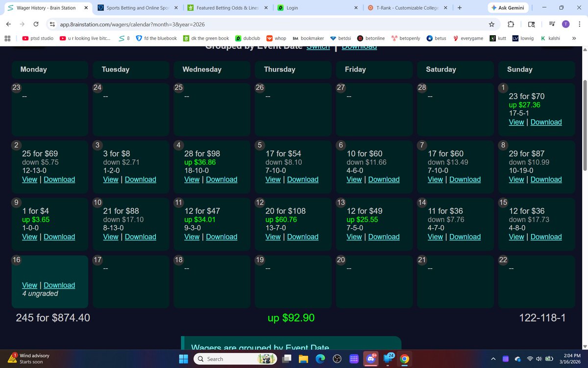Screen dimensions: 588x368
Task: View wagers for Sunday the 1st
Action: (x=516, y=122)
